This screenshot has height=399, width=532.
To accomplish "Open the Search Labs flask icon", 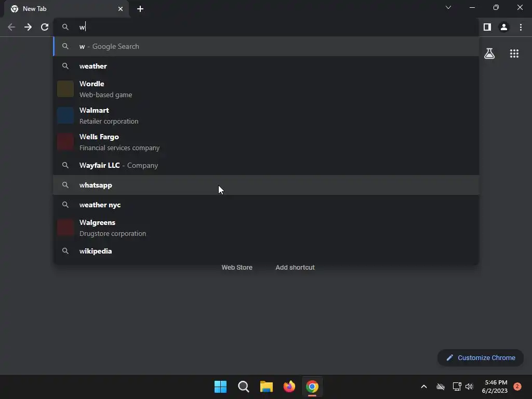I will (x=489, y=54).
